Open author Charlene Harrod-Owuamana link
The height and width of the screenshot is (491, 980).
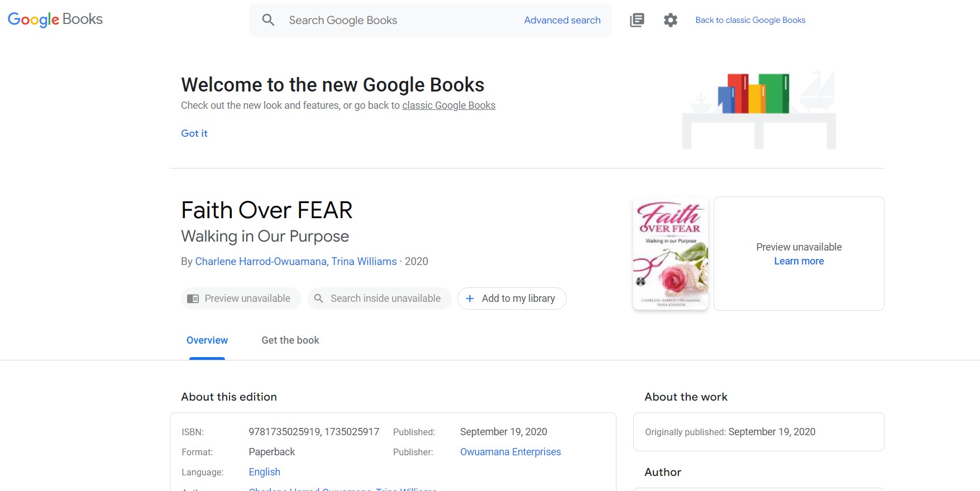coord(261,261)
